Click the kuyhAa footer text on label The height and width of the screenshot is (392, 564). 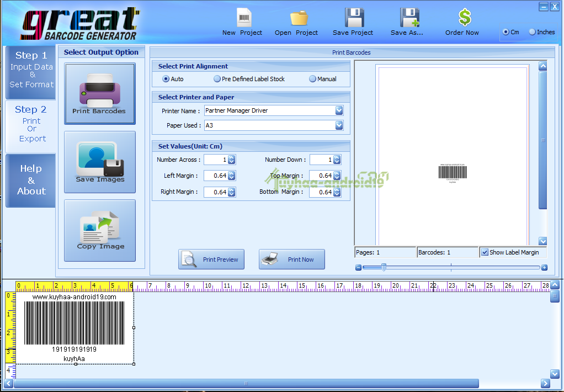click(74, 358)
